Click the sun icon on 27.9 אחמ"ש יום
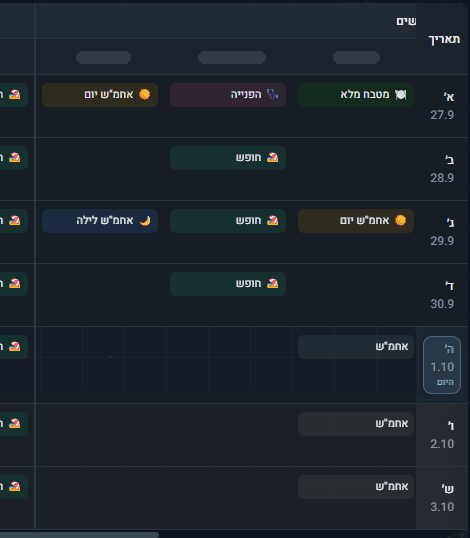The image size is (470, 538). point(144,94)
